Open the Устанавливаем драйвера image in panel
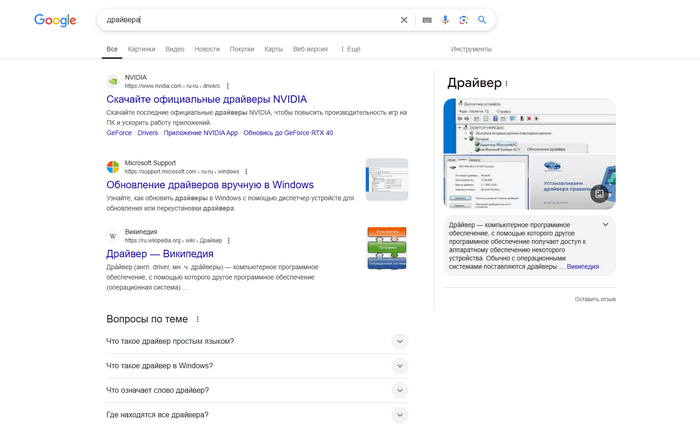This screenshot has width=700, height=427. point(573,182)
